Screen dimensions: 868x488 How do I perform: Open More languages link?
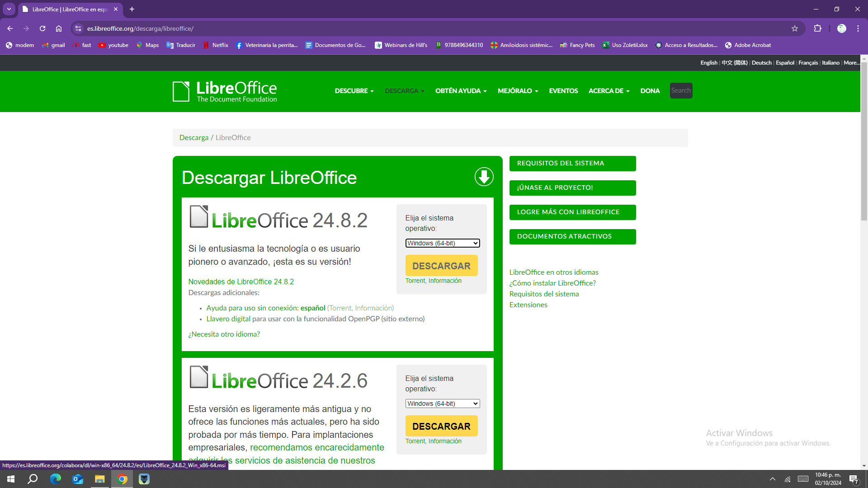(851, 63)
